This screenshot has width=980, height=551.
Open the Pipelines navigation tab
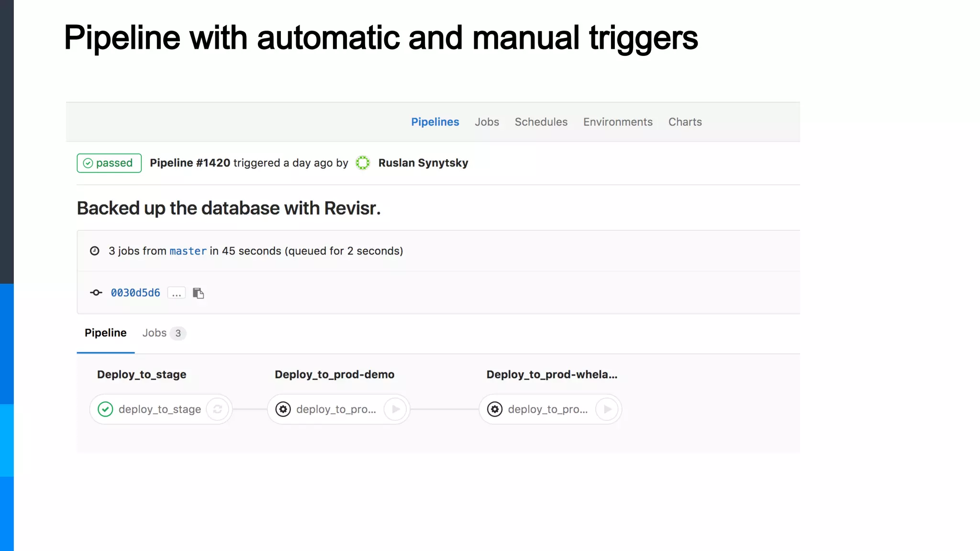(x=435, y=122)
